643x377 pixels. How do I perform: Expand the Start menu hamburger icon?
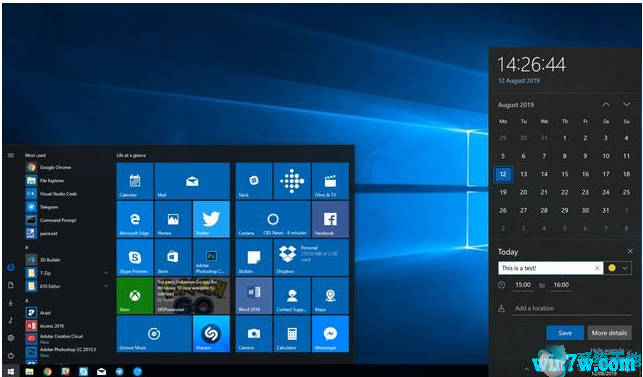[11, 155]
